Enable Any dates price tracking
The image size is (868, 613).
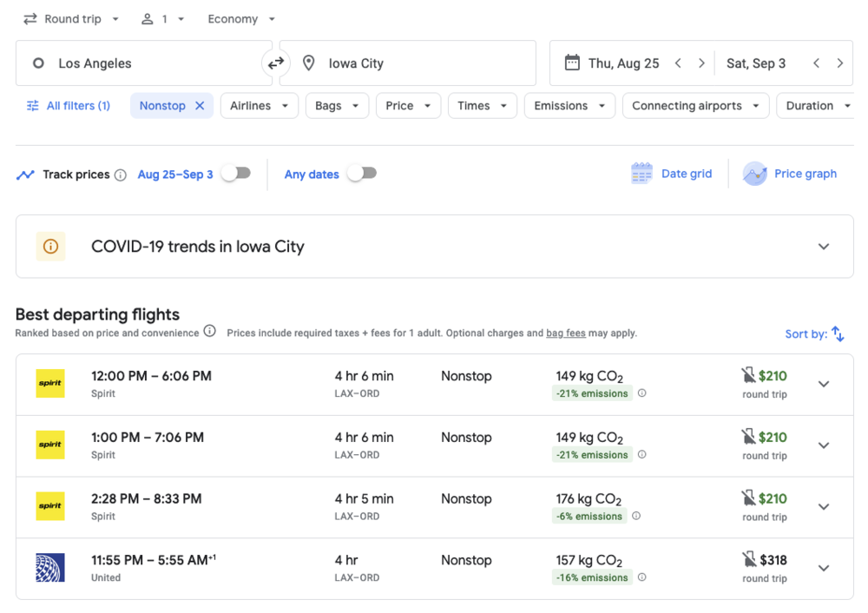point(362,174)
